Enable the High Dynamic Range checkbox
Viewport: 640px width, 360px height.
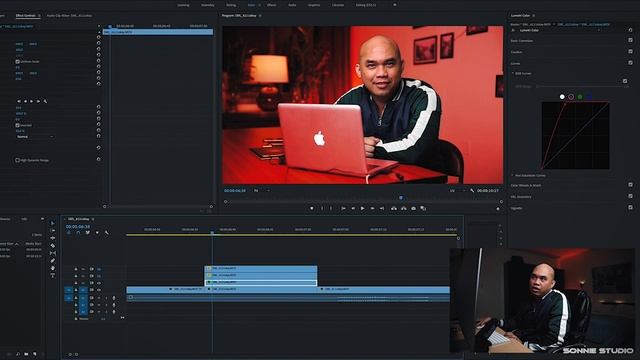click(18, 160)
